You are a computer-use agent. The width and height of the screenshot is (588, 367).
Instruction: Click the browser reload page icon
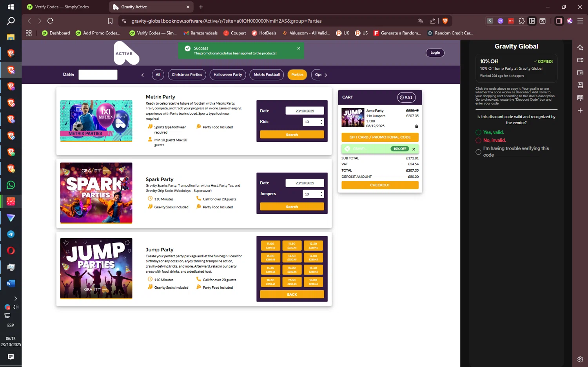50,21
